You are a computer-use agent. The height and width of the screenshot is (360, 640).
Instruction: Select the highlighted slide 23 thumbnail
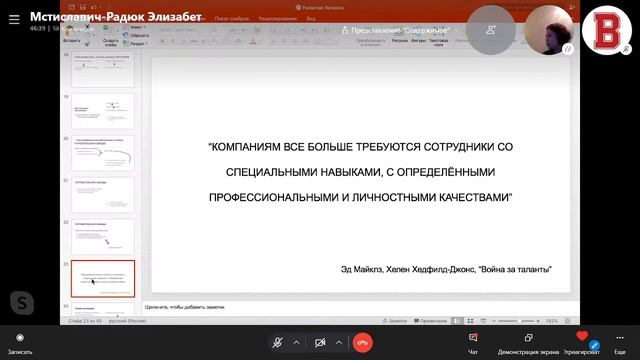(103, 279)
